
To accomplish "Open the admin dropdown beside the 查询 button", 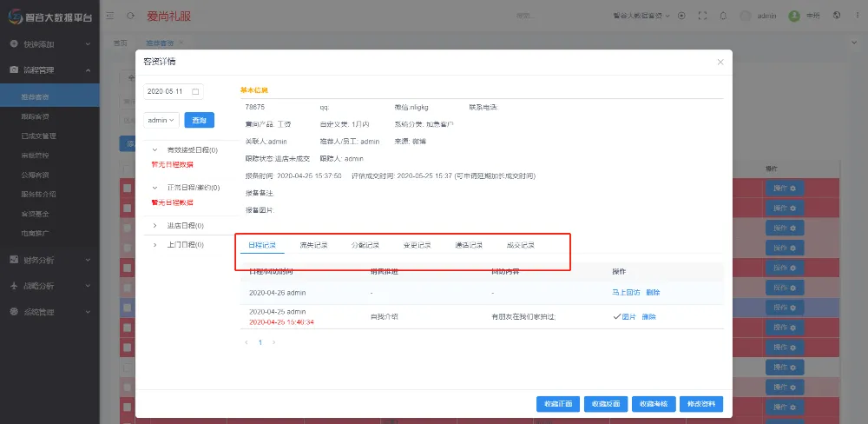I will [161, 120].
